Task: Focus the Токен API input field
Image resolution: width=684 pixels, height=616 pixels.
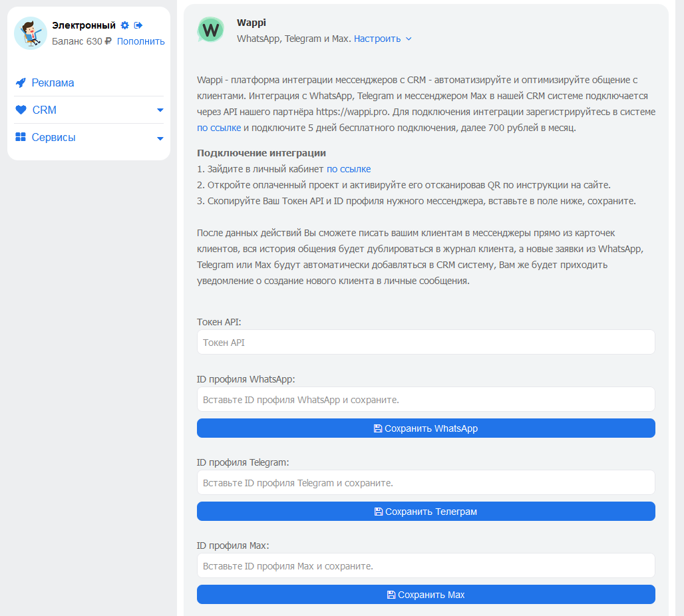Action: click(426, 343)
